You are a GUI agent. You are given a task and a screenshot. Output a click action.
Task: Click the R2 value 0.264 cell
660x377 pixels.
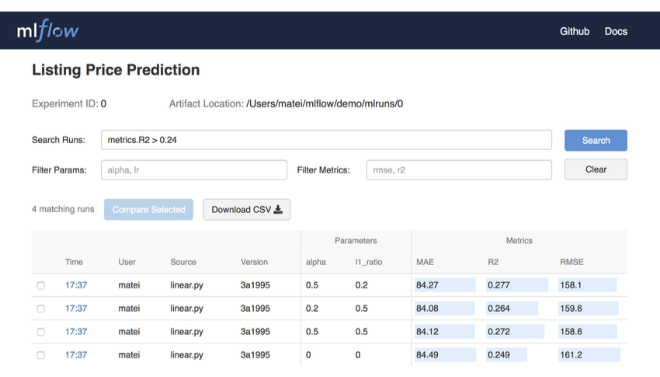(x=512, y=308)
